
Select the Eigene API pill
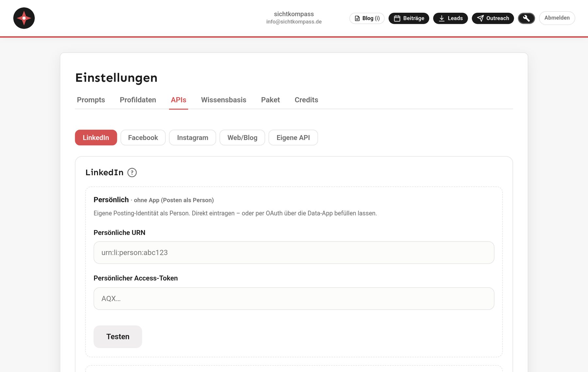tap(293, 138)
